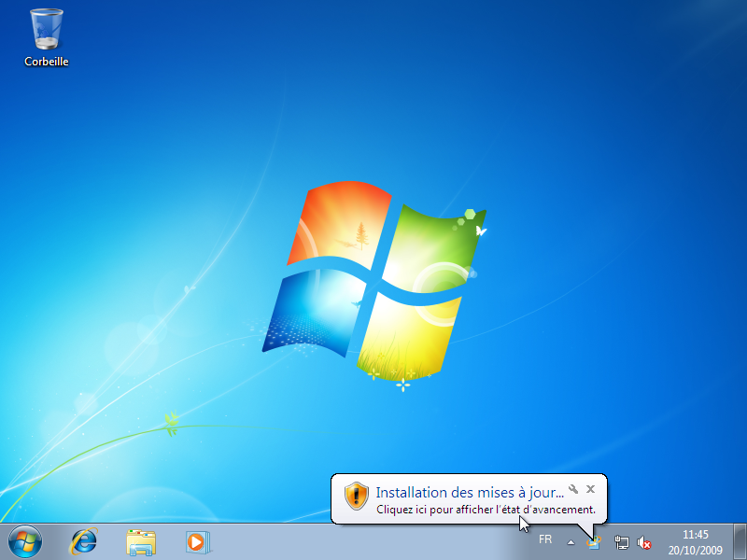Launch Windows Media Player from the taskbar
Viewport: 747px width, 560px height.
pos(196,541)
